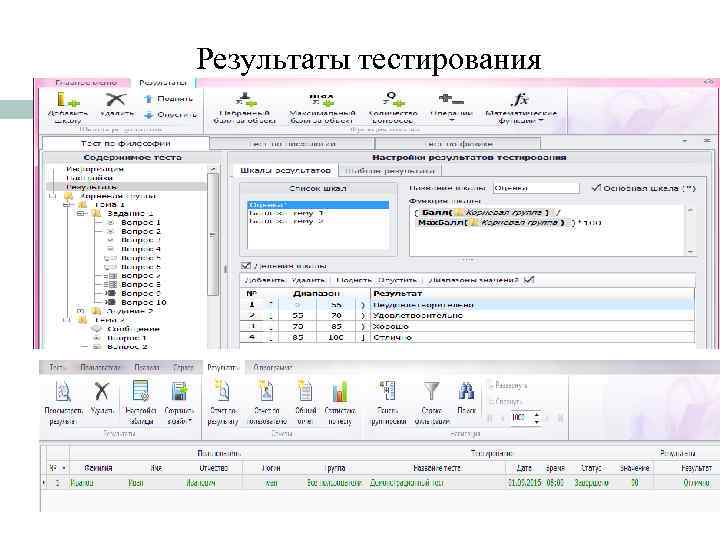Select the 'Удовлетворительно' result row
720x540 pixels.
[467, 315]
